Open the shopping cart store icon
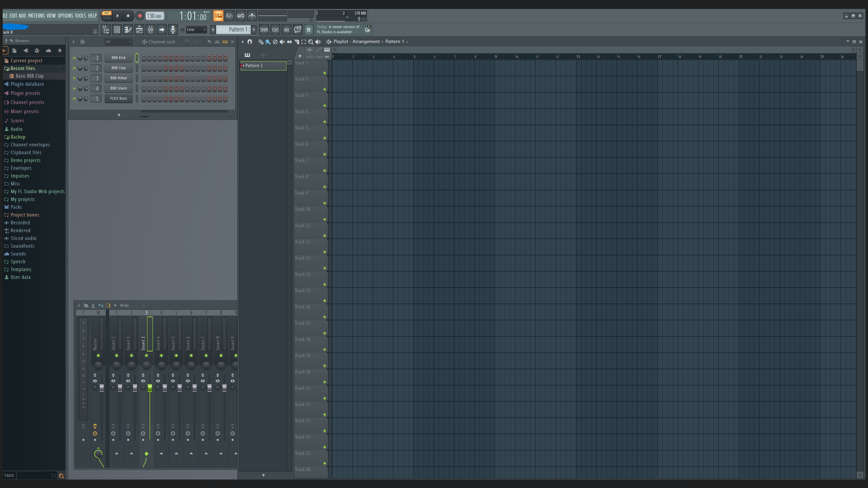This screenshot has height=488, width=868. [x=309, y=30]
